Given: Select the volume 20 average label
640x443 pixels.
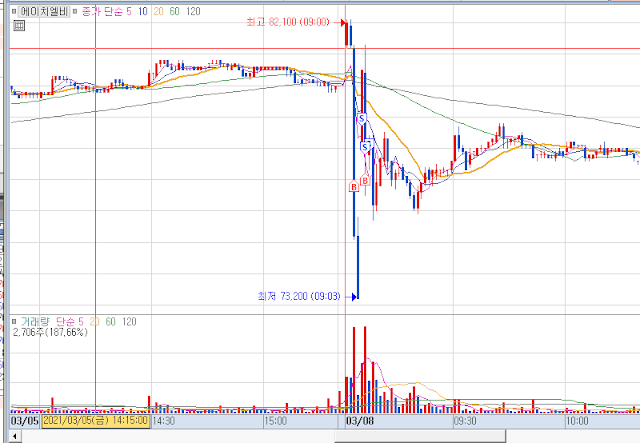Looking at the screenshot, I should [x=95, y=322].
